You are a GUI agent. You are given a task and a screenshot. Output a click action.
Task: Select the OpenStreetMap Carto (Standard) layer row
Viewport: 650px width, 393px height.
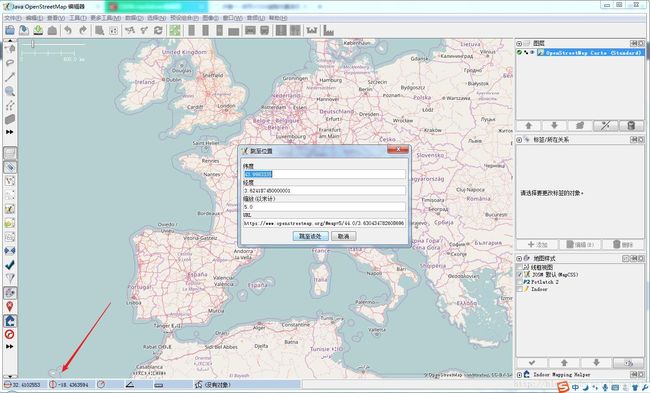580,53
